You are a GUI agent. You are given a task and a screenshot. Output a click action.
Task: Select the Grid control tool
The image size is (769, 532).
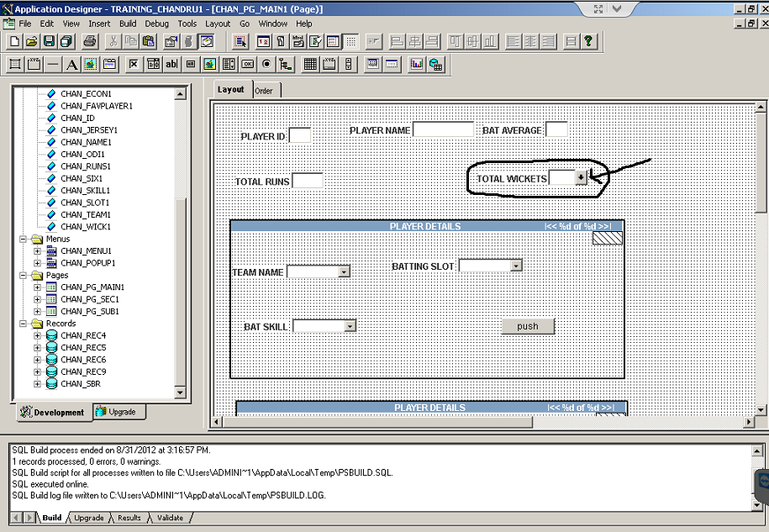[x=309, y=64]
